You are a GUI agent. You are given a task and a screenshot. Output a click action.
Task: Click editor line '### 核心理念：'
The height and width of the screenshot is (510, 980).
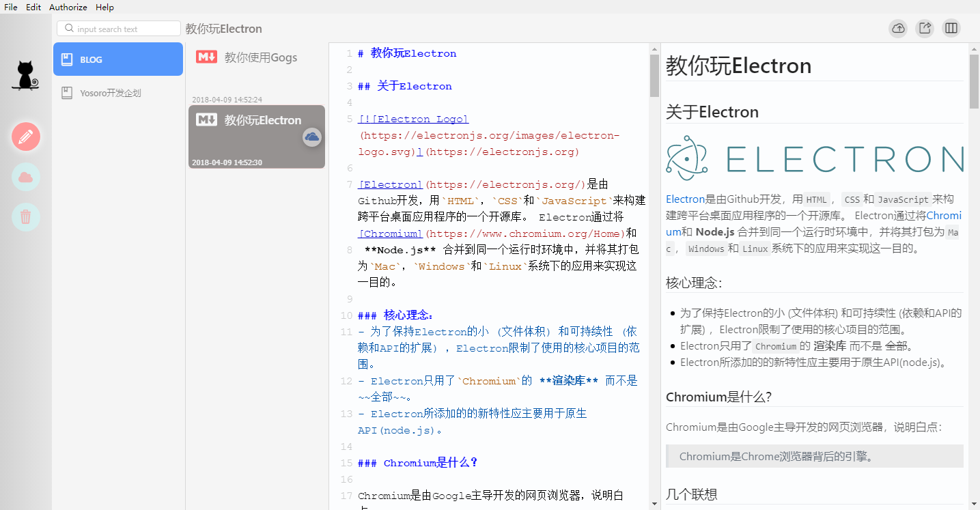(x=396, y=315)
